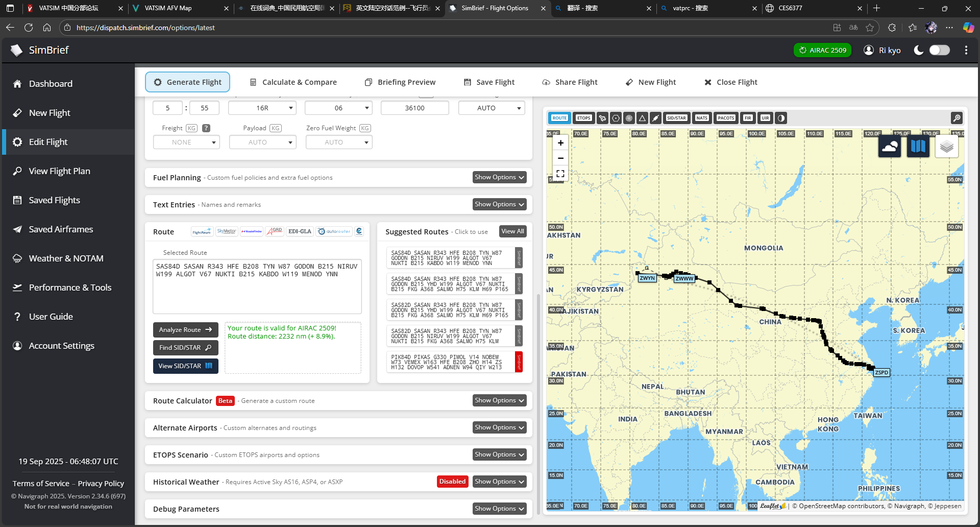Toggle the SID/STAR map overlay
The width and height of the screenshot is (980, 527).
676,118
